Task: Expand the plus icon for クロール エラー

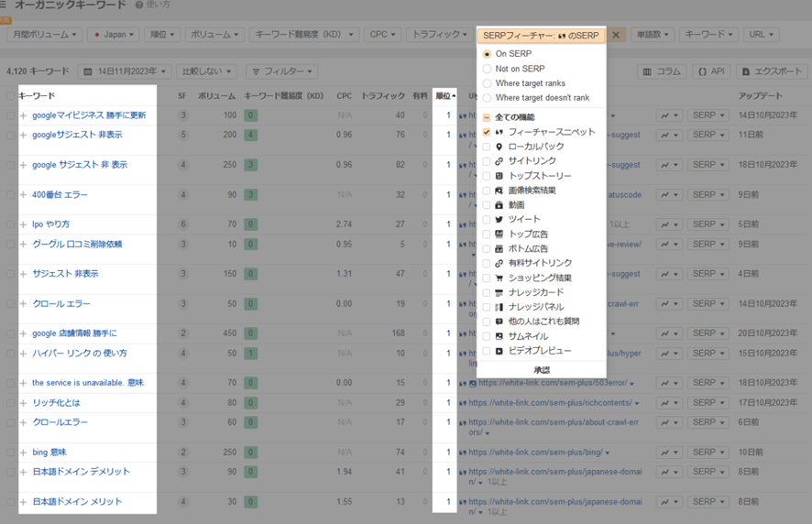Action: (x=23, y=304)
